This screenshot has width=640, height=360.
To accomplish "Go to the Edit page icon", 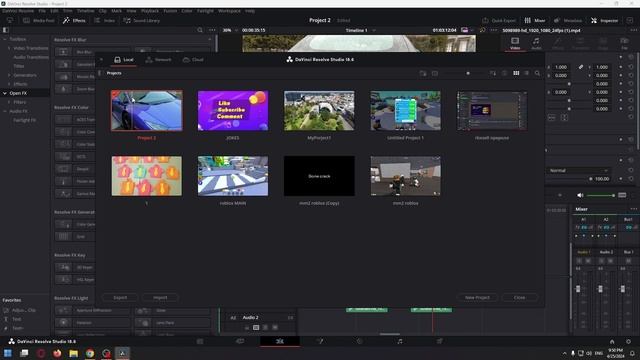I will (280, 341).
